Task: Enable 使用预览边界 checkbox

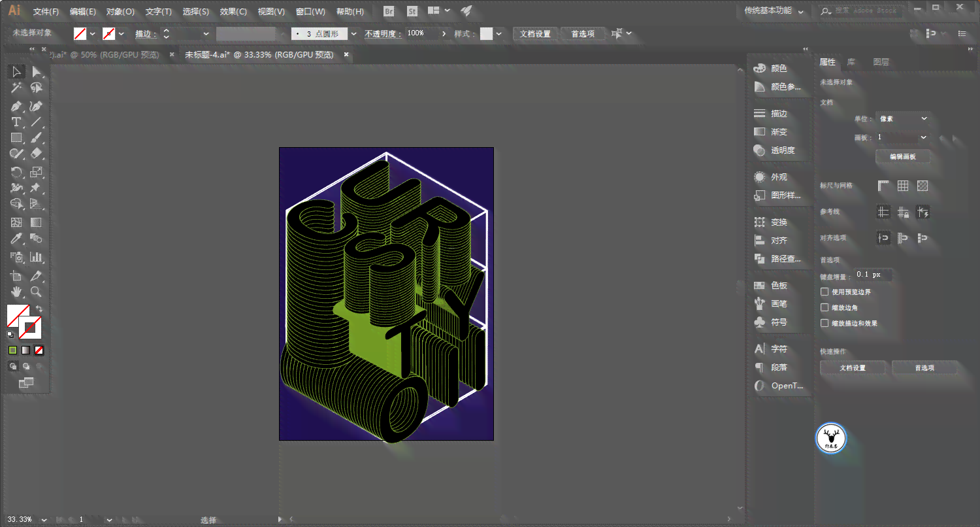Action: coord(825,292)
